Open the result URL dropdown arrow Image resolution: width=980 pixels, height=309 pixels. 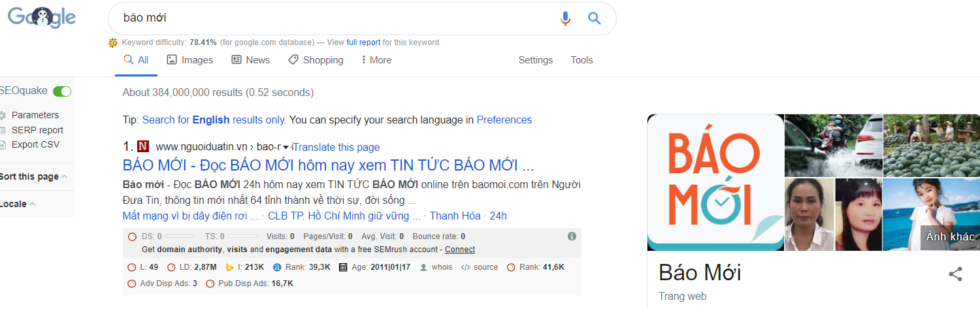coord(286,147)
